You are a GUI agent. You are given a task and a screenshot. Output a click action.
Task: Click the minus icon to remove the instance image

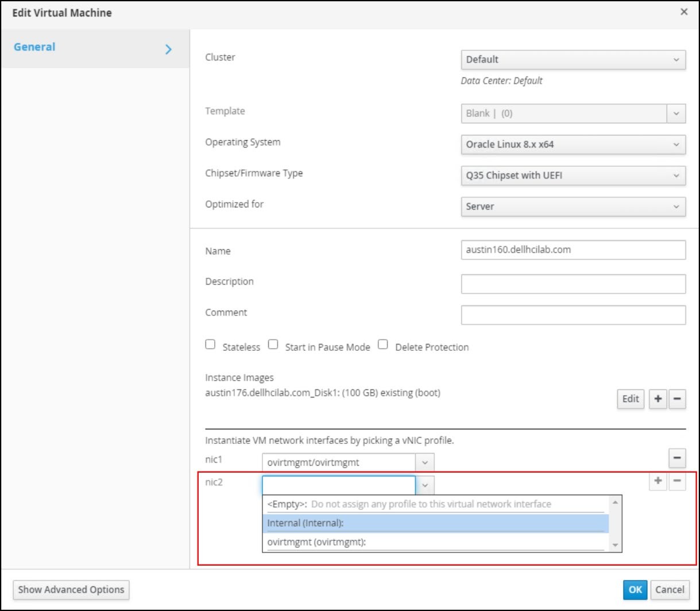pyautogui.click(x=676, y=399)
